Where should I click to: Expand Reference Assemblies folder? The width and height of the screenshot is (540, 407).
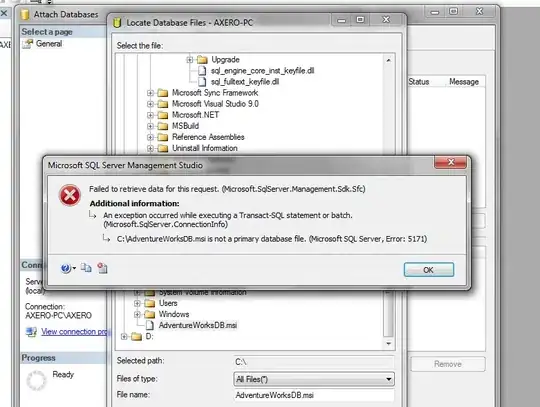click(150, 137)
